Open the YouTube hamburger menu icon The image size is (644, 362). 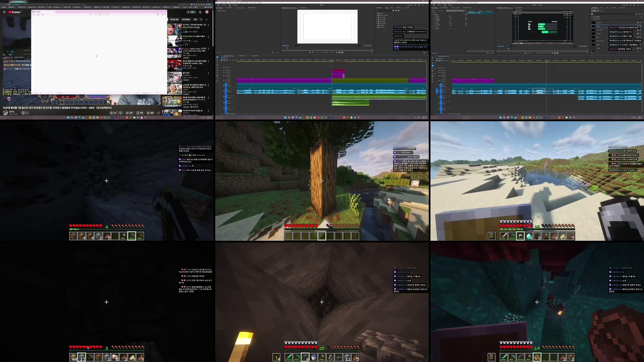point(4,12)
